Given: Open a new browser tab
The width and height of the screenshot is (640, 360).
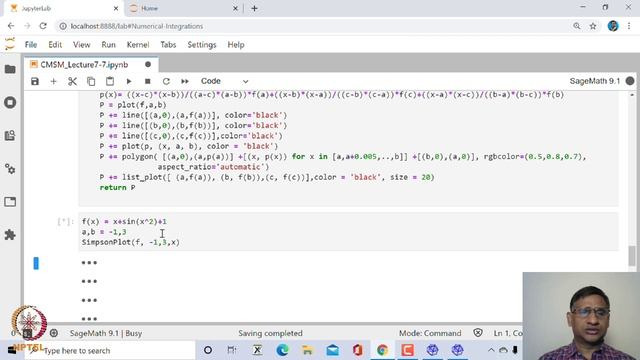Looking at the screenshot, I should pos(254,8).
